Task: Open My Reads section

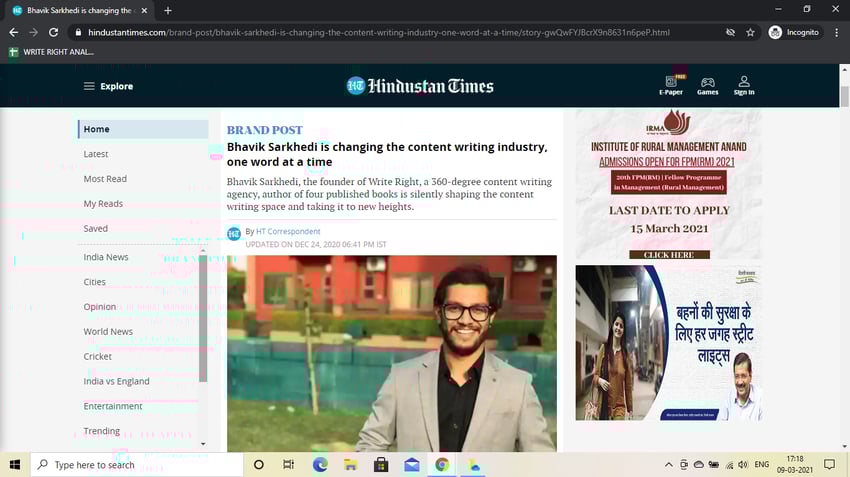Action: [103, 204]
